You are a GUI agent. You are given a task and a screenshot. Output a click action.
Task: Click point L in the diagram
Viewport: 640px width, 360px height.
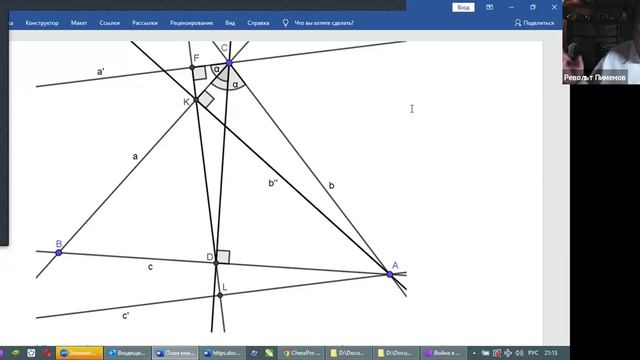click(x=220, y=295)
